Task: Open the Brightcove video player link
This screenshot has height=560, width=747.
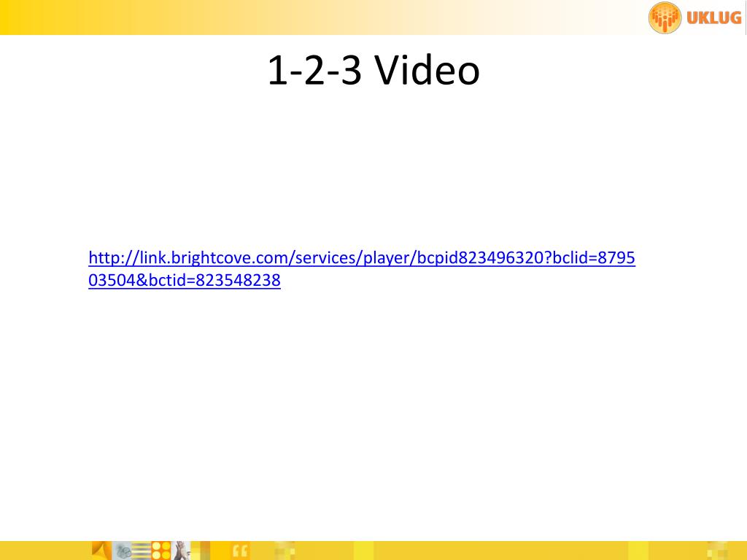Action: pyautogui.click(x=362, y=268)
